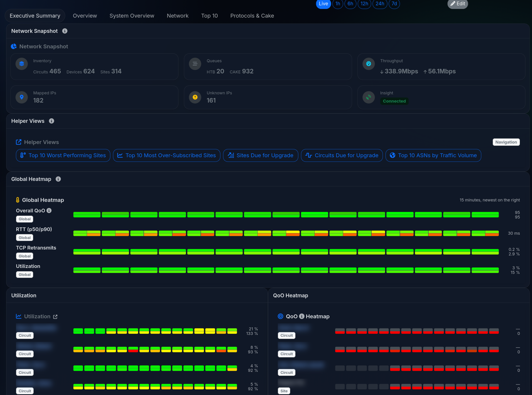
Task: Open Top 10 Worst Performing Sites
Action: click(63, 155)
